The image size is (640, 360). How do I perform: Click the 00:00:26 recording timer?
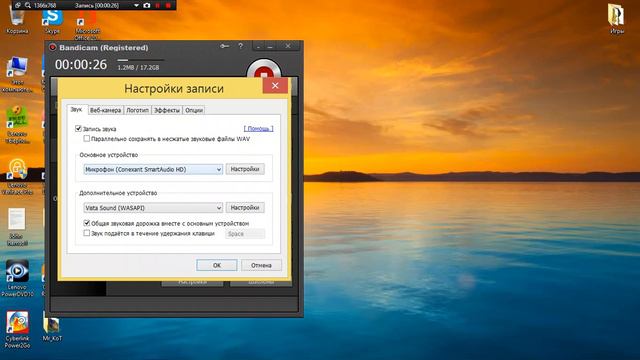pyautogui.click(x=81, y=64)
